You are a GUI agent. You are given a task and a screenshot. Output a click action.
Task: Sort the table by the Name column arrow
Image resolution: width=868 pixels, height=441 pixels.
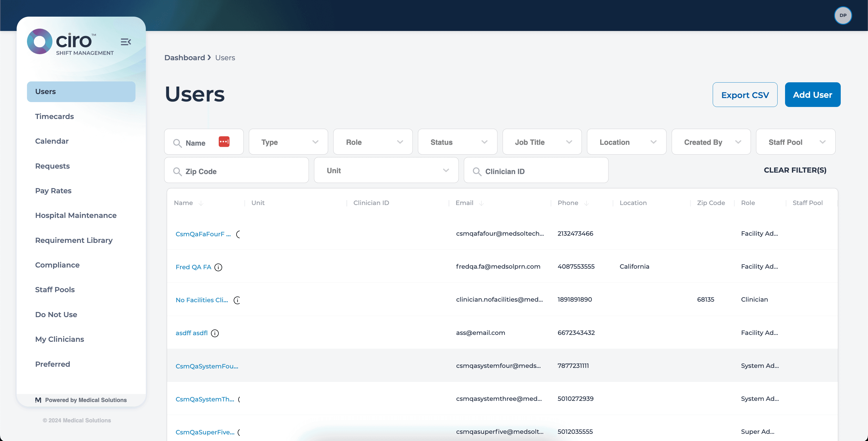201,203
